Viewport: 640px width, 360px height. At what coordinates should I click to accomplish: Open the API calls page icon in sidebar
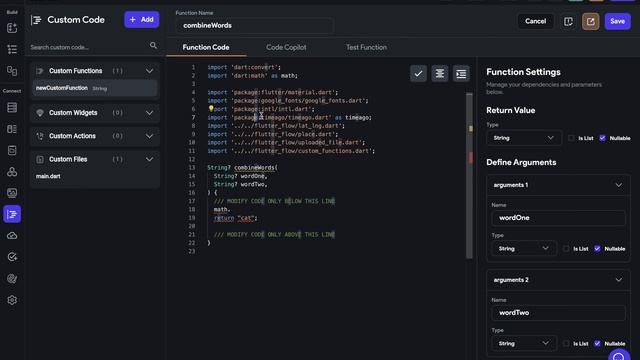[12, 150]
